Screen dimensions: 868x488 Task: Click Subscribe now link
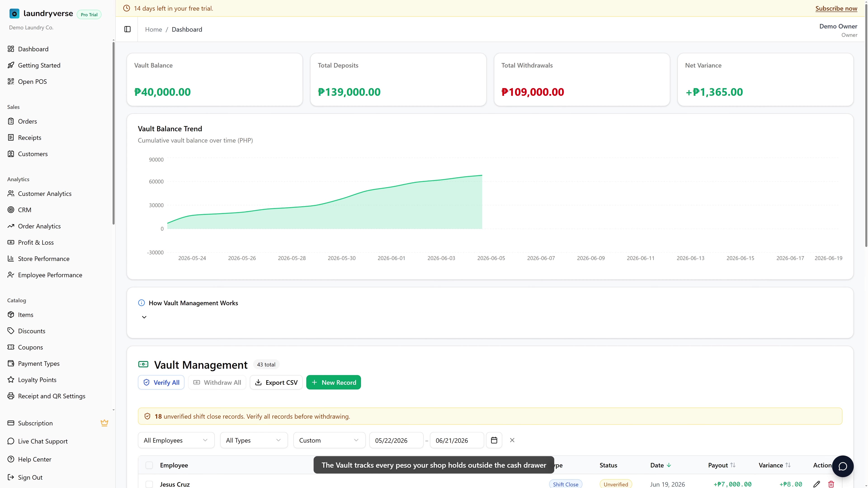click(x=836, y=8)
